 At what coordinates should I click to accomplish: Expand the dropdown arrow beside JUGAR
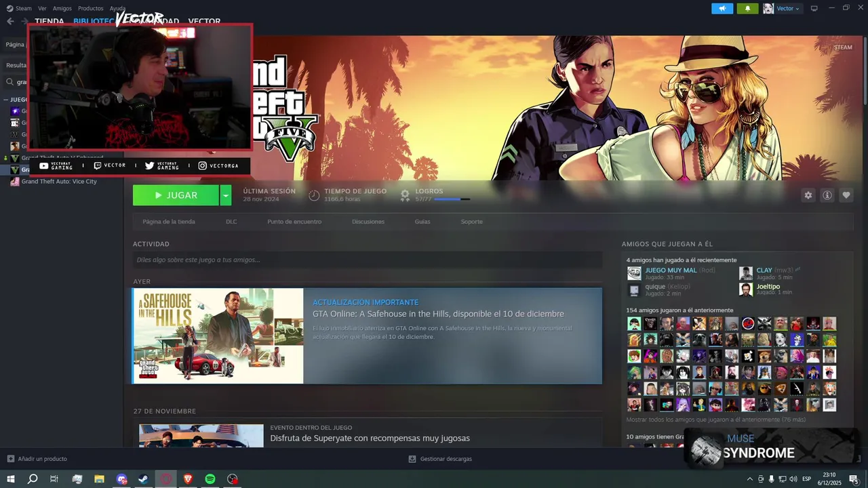click(x=226, y=195)
